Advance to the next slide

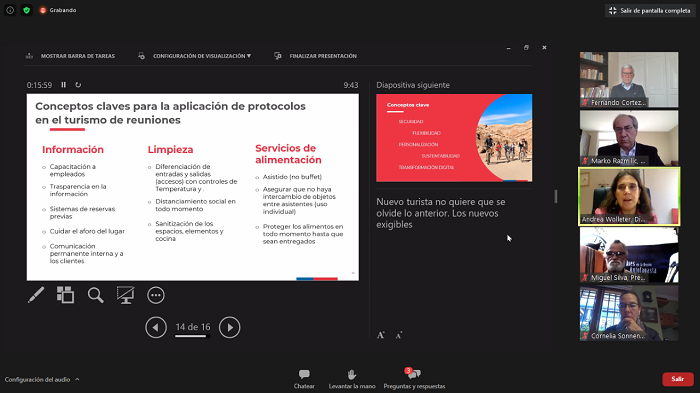click(x=229, y=327)
